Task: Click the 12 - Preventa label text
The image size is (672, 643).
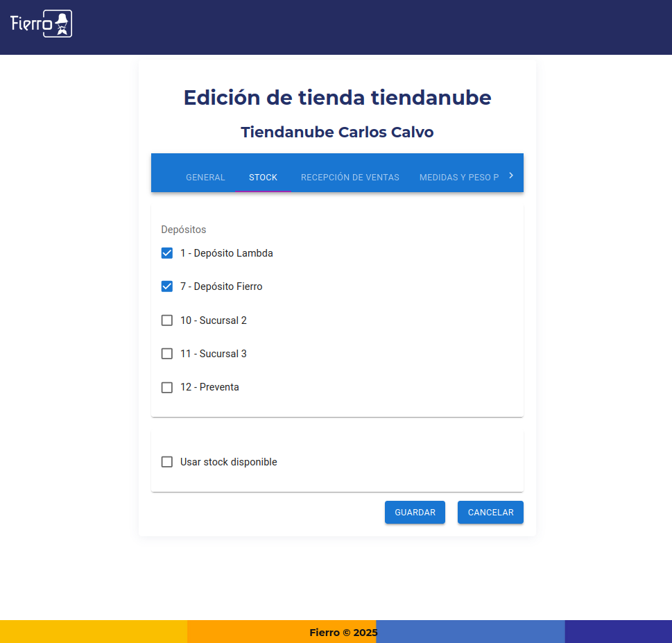Action: tap(209, 387)
